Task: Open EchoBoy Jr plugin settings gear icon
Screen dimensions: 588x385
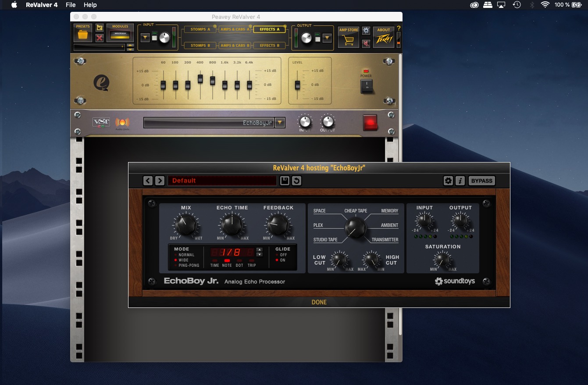Action: (448, 180)
